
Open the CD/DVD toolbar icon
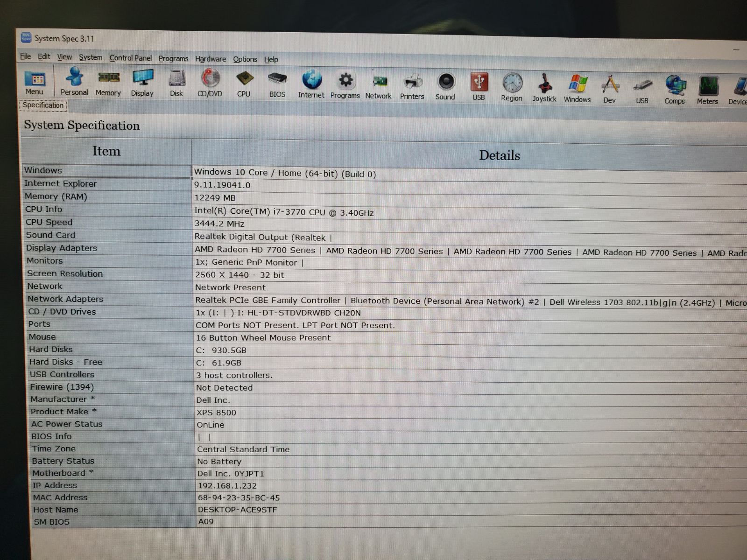click(x=210, y=83)
